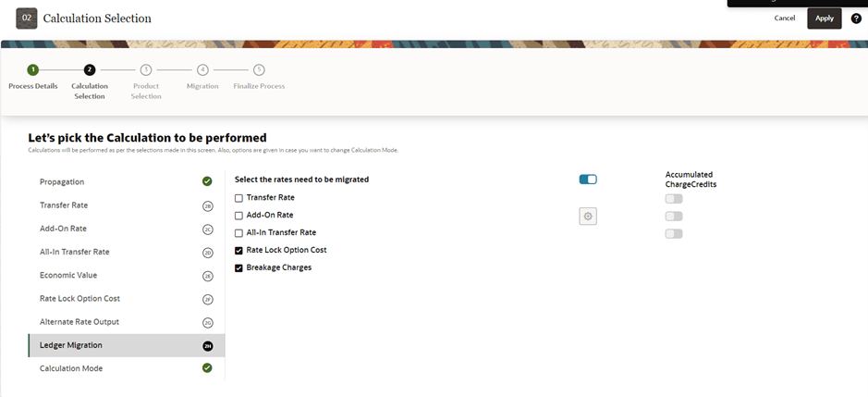Open help via question mark icon
Screen dimensions: 868x397
click(x=856, y=19)
